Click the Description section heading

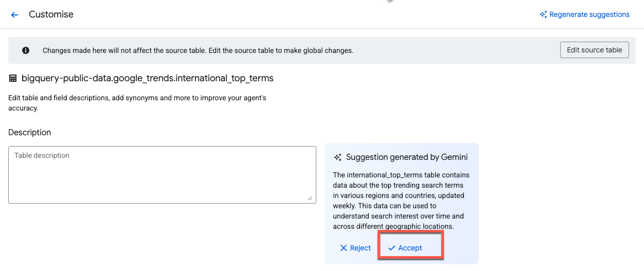point(30,132)
